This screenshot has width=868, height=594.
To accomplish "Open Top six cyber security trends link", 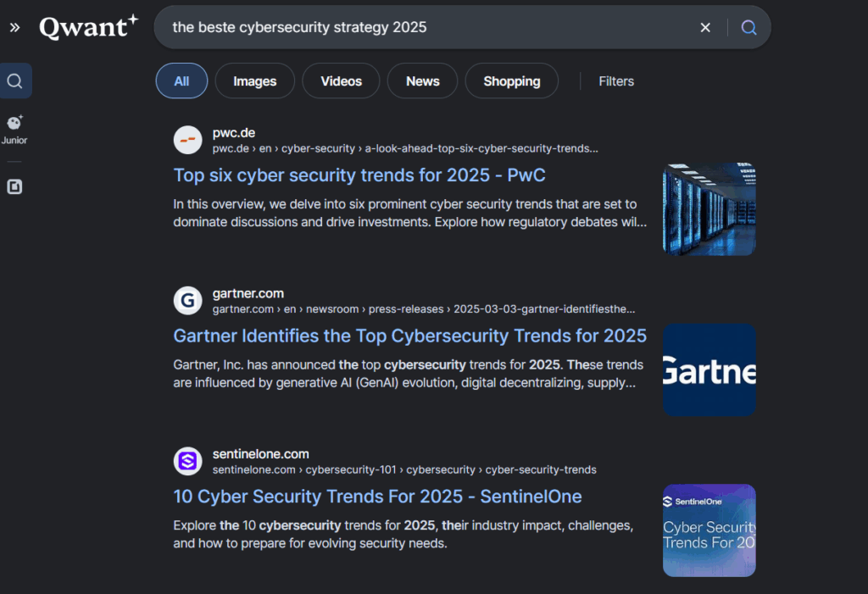I will 359,175.
